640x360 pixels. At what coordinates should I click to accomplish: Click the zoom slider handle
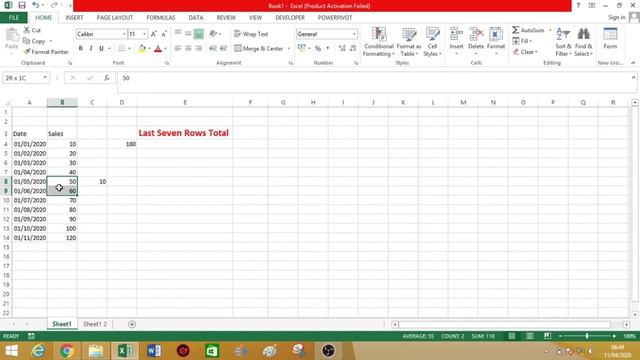click(587, 336)
